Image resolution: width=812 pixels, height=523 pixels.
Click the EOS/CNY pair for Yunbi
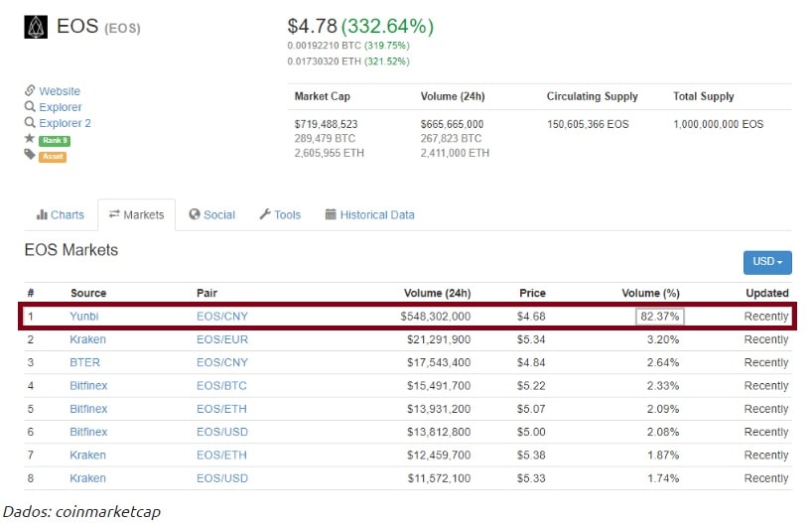(x=222, y=317)
